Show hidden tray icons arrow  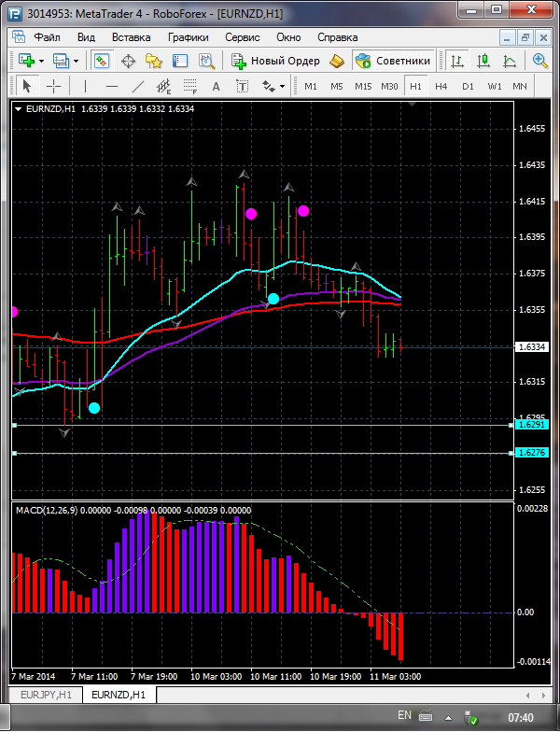(x=448, y=717)
